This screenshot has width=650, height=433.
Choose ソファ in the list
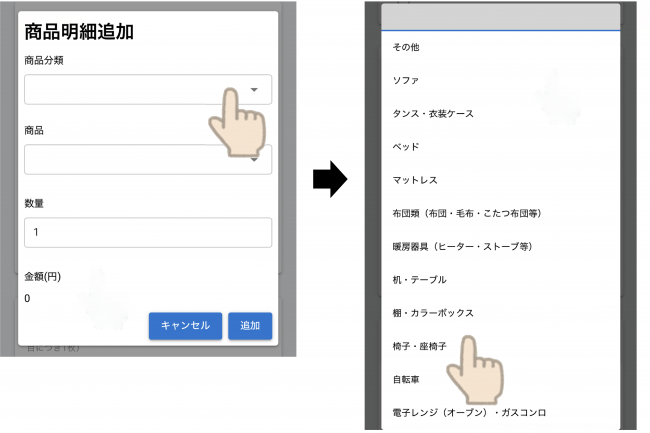point(405,80)
